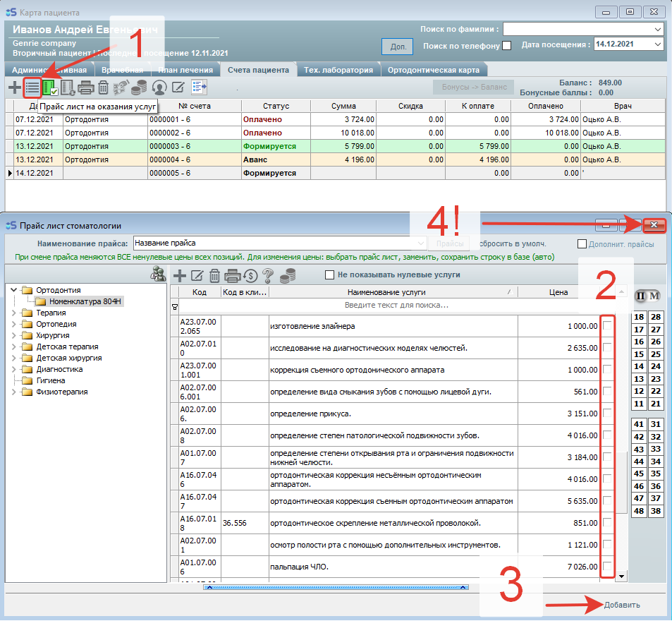
Task: Click the green sheet with checkmark icon
Action: tap(50, 88)
